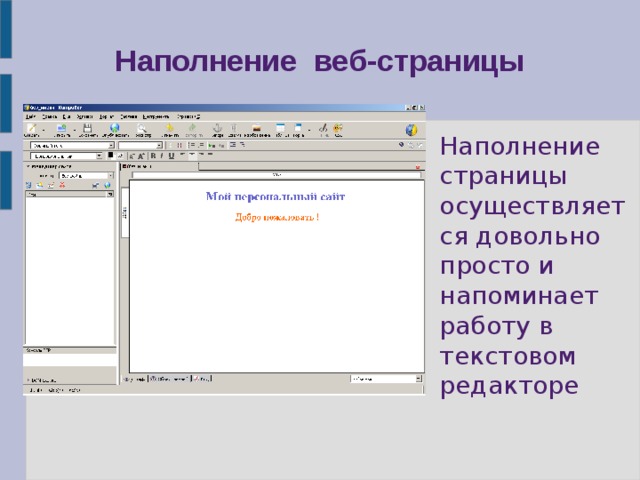Click the globe icon in site manager toolbar
640x480 pixels.
click(x=107, y=185)
